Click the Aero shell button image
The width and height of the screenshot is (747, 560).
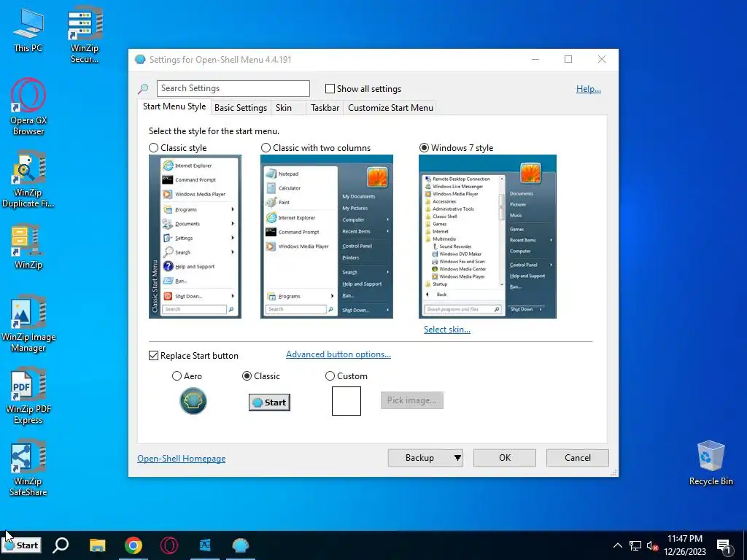(x=193, y=401)
